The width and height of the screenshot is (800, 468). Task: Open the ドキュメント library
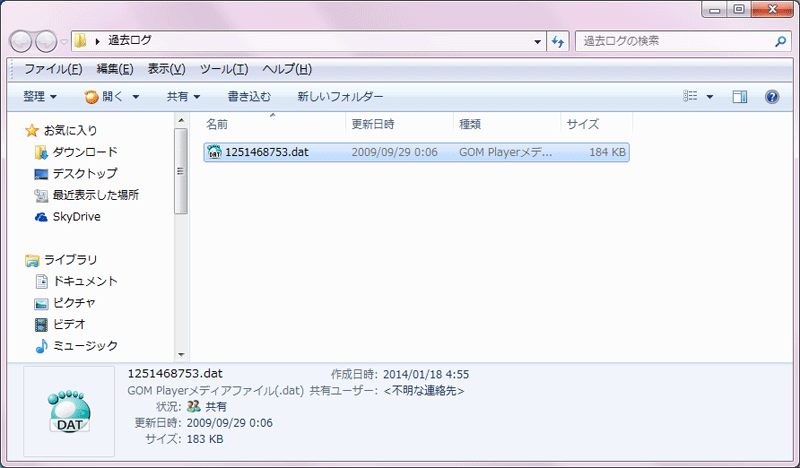point(85,281)
